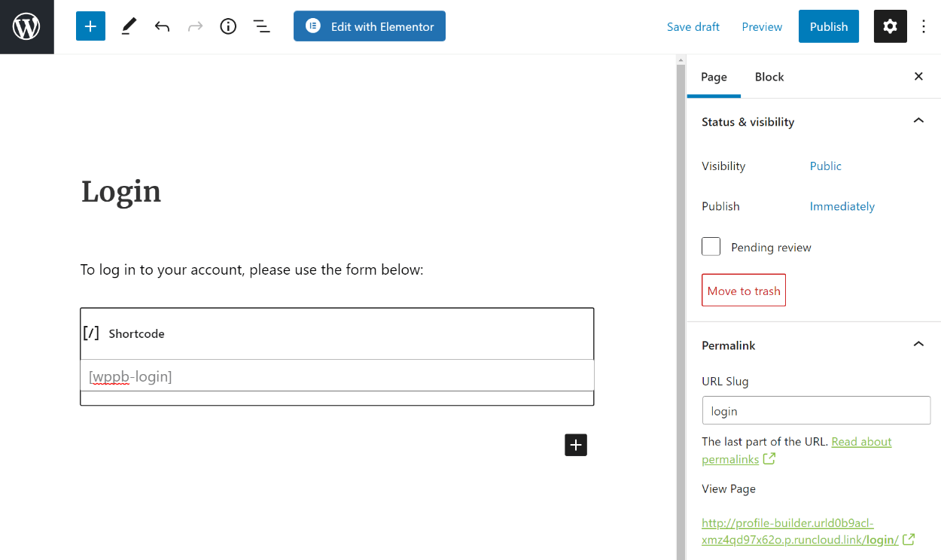Click the WordPress logo to view pages
This screenshot has width=941, height=560.
[26, 26]
